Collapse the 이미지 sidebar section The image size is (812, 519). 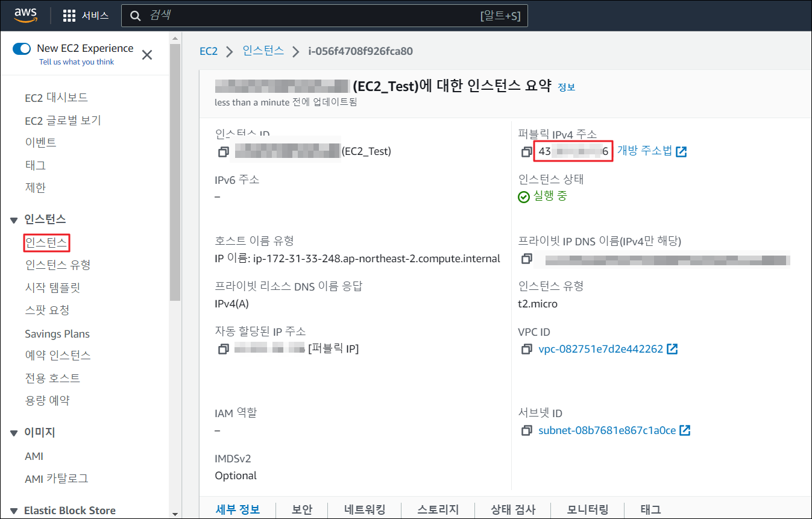click(14, 433)
